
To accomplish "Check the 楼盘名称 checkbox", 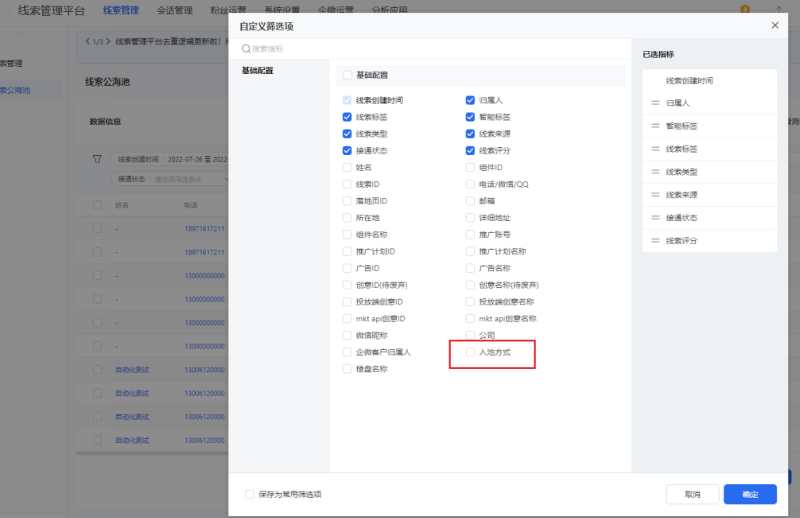I will coord(347,369).
